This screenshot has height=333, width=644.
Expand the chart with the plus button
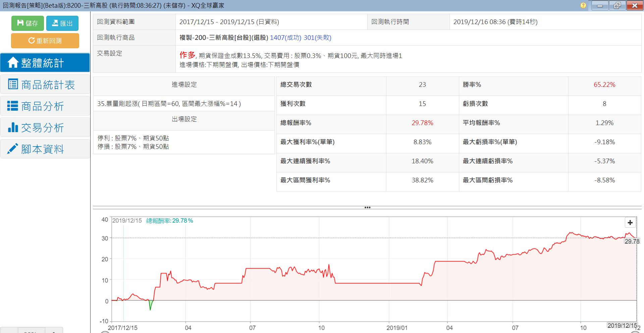click(x=630, y=223)
